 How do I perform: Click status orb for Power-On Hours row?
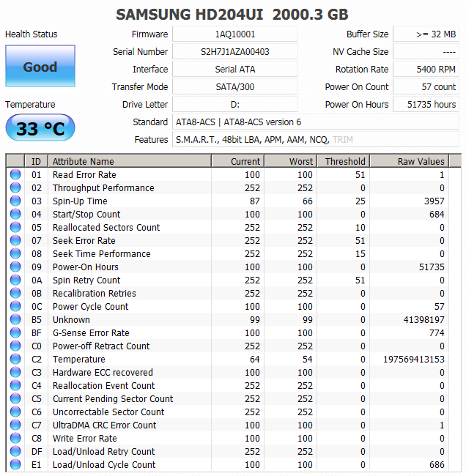(x=15, y=267)
